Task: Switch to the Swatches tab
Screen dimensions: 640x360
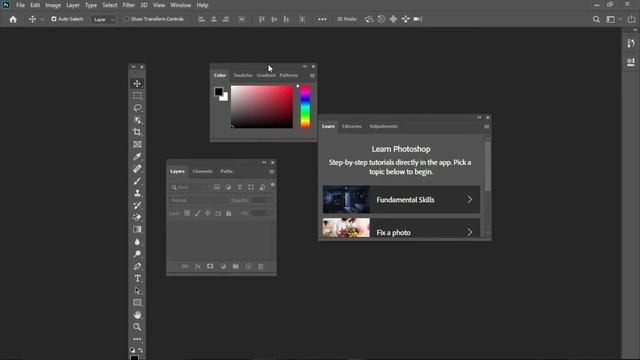Action: [243, 76]
